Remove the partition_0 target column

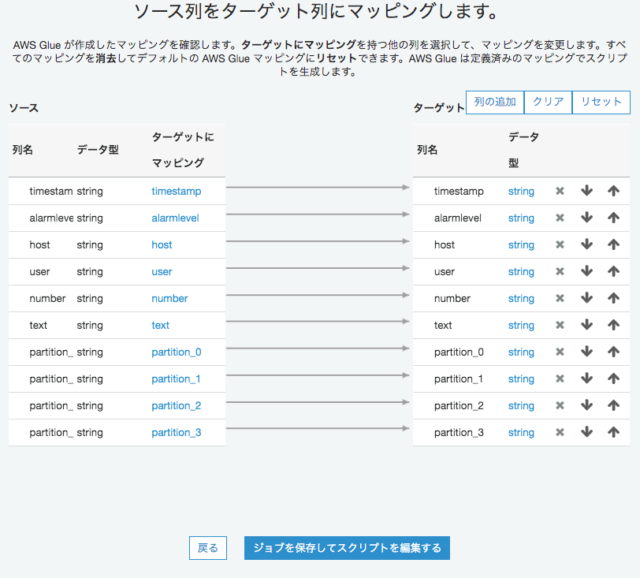click(x=560, y=352)
